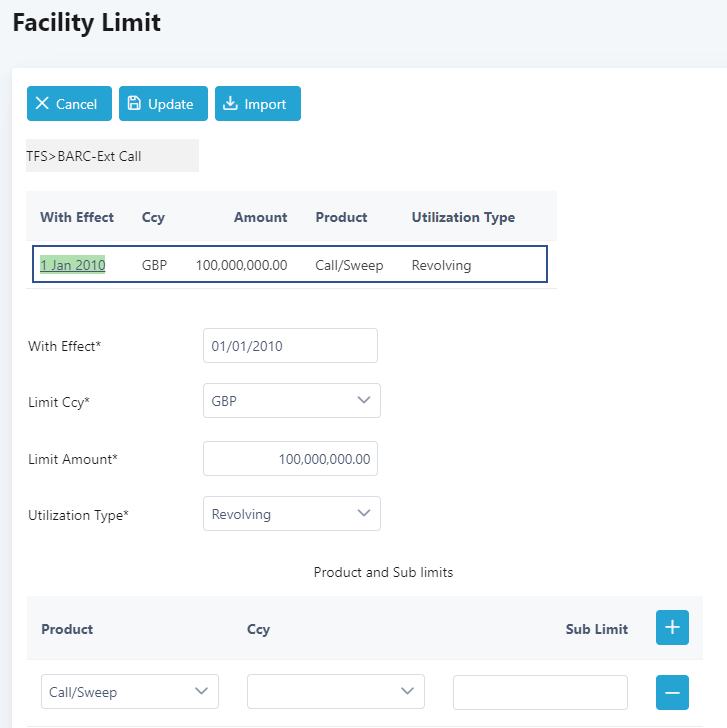This screenshot has width=727, height=728.
Task: Add a new sub limit row with plus icon
Action: [x=672, y=628]
